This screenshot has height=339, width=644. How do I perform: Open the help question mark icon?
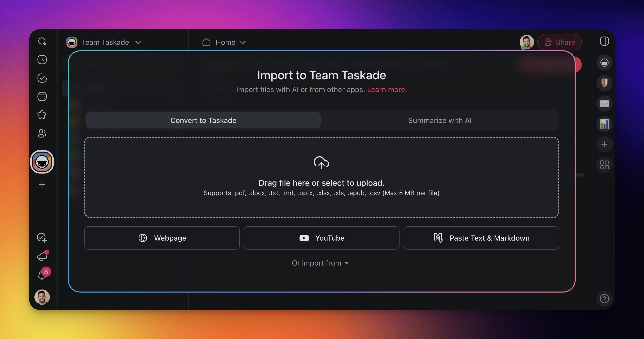pos(604,298)
